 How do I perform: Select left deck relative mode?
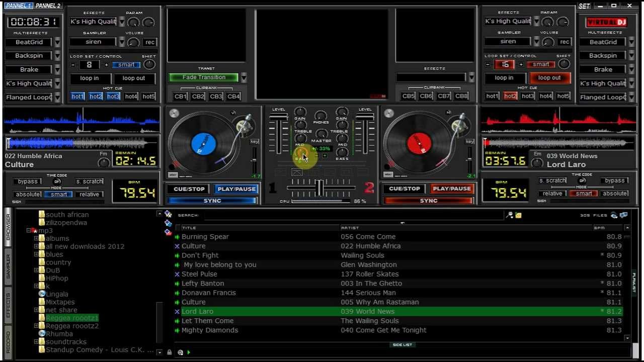[89, 195]
